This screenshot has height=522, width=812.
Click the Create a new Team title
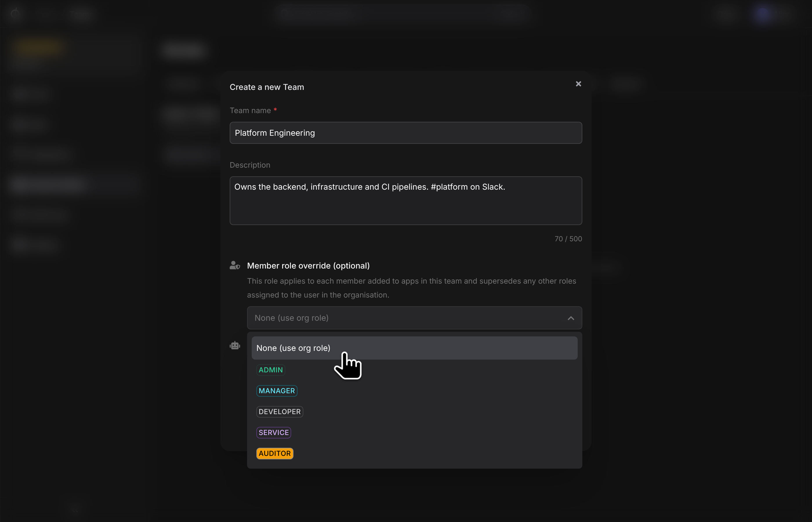[267, 87]
